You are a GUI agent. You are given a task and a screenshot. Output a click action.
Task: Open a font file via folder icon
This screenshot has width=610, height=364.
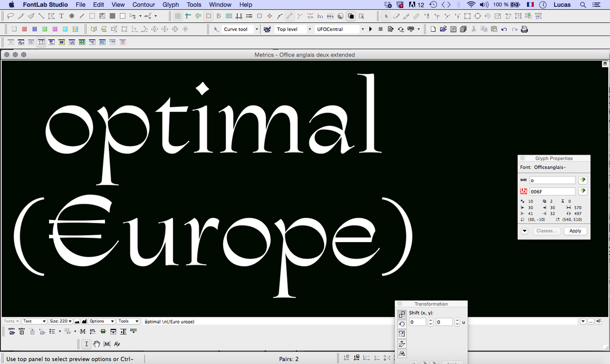click(443, 29)
